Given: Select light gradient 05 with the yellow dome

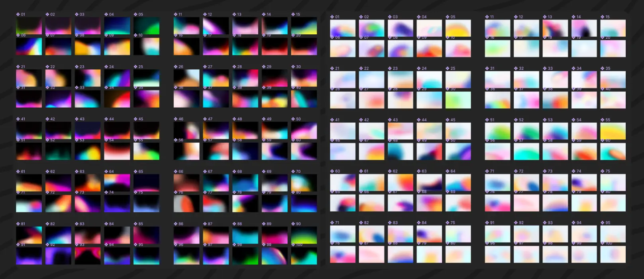Looking at the screenshot, I should point(458,29).
